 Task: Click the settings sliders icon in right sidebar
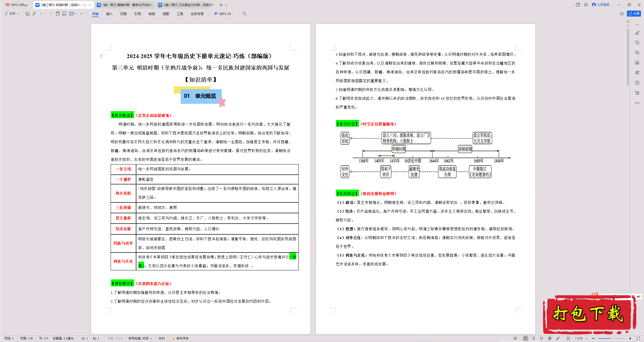click(x=637, y=53)
